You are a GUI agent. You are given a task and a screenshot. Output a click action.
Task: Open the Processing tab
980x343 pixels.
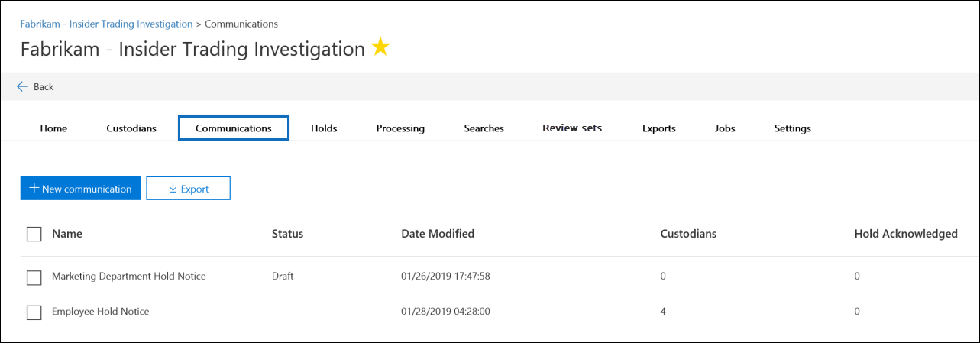[400, 128]
